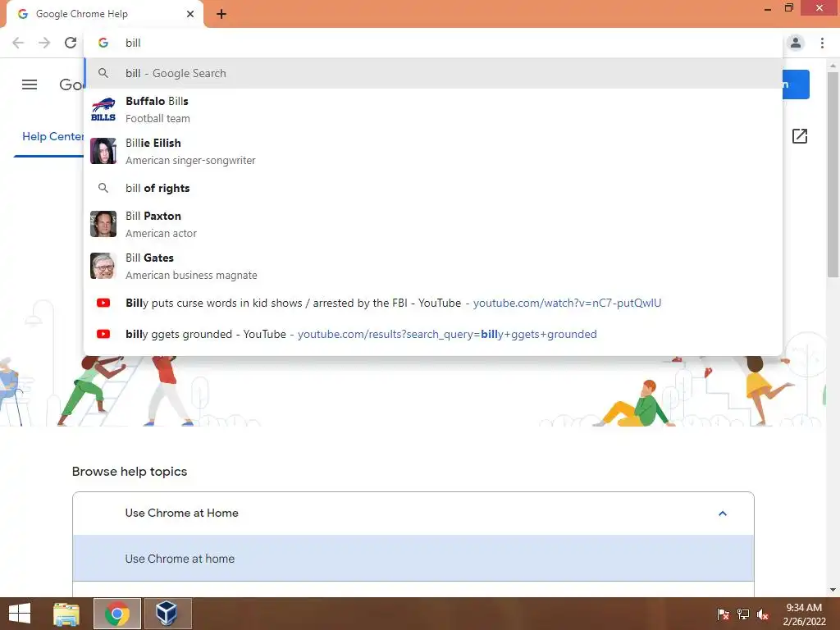Click the 'Use Chrome at Home' section header
Image resolution: width=840 pixels, height=630 pixels.
[413, 514]
